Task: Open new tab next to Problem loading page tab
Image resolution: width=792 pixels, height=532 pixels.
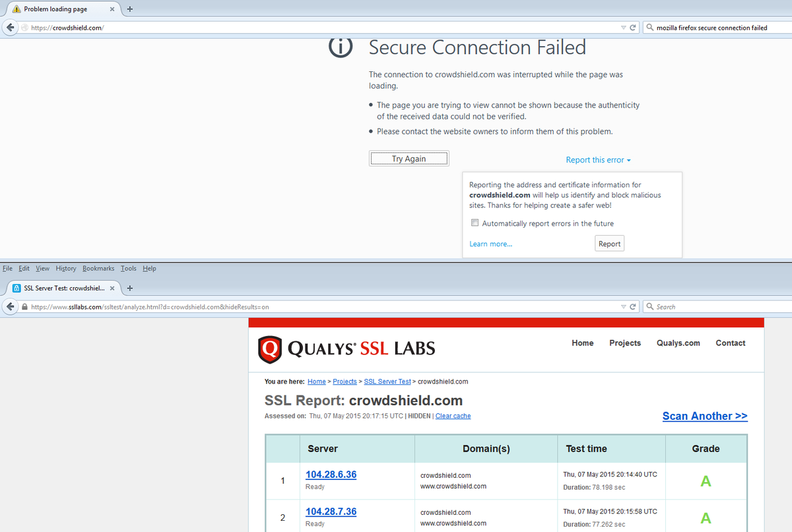Action: pyautogui.click(x=129, y=9)
